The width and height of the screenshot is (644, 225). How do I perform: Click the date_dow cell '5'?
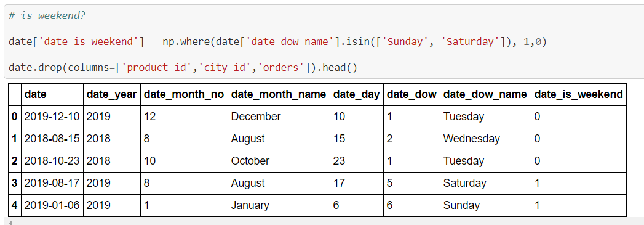click(x=411, y=184)
